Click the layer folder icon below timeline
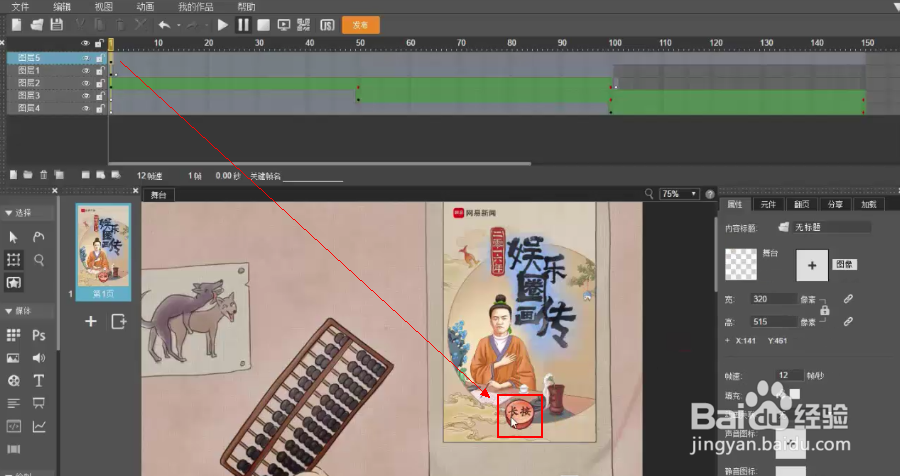Image resolution: width=900 pixels, height=476 pixels. [x=28, y=175]
